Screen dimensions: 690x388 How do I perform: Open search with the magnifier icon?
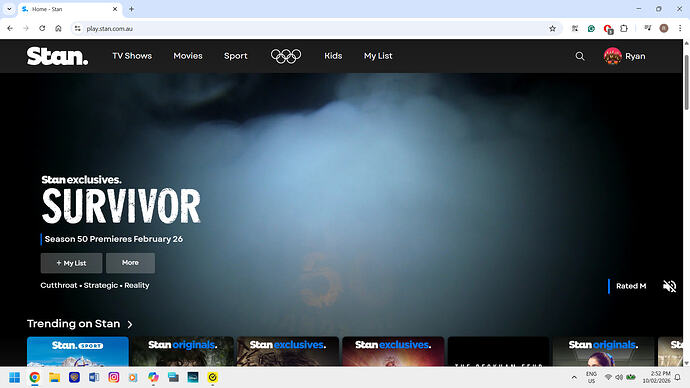pyautogui.click(x=580, y=56)
